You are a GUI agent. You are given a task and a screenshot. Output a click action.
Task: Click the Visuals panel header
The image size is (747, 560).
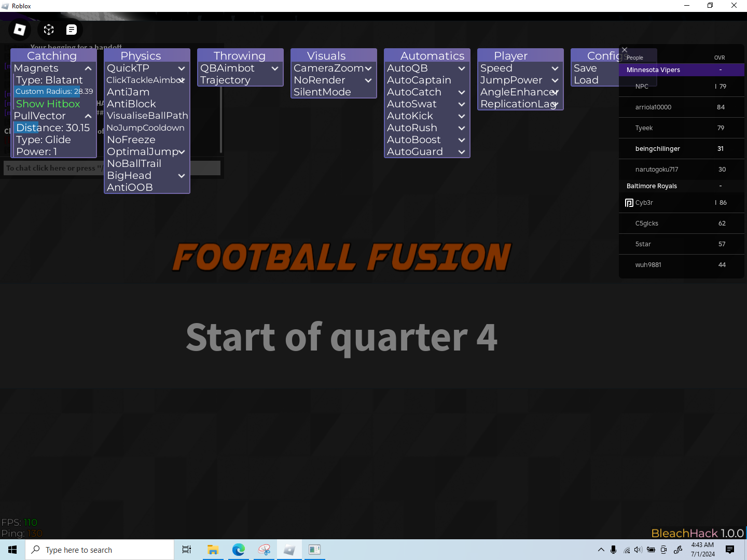click(334, 55)
